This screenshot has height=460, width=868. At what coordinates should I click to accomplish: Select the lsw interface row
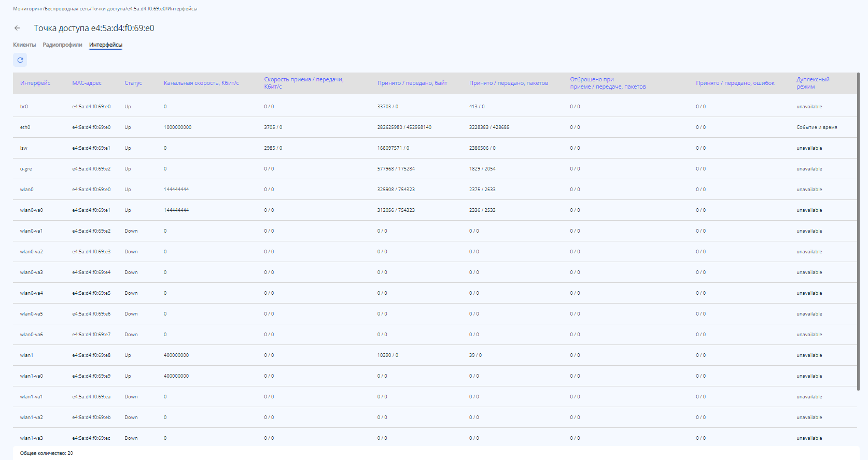coord(24,148)
